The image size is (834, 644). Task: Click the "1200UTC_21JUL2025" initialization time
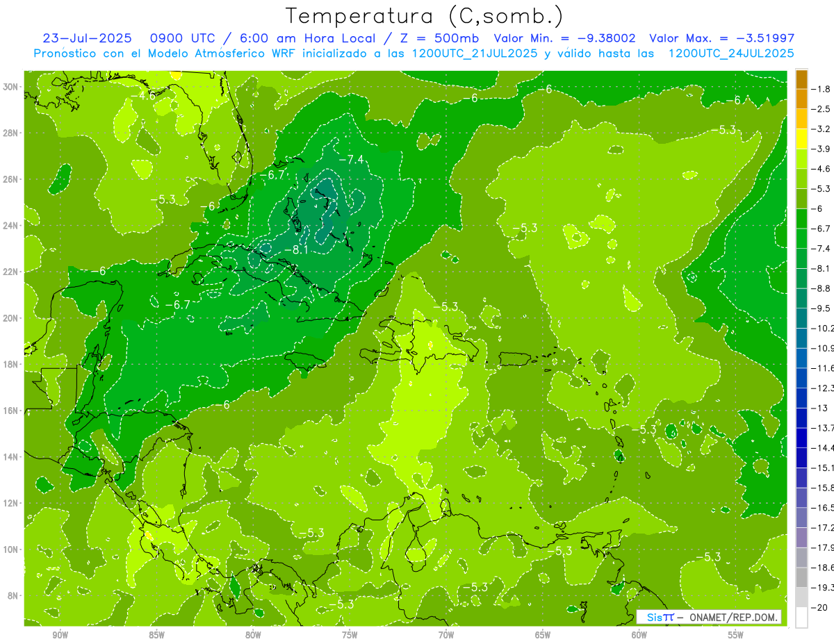point(477,53)
